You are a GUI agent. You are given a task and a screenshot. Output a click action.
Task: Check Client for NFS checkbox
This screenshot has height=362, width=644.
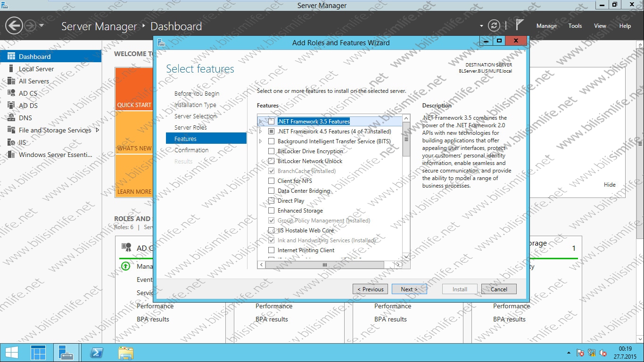pyautogui.click(x=271, y=181)
